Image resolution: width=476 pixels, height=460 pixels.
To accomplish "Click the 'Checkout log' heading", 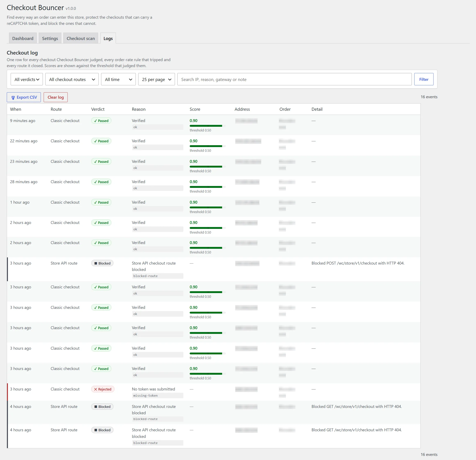I will pyautogui.click(x=22, y=53).
